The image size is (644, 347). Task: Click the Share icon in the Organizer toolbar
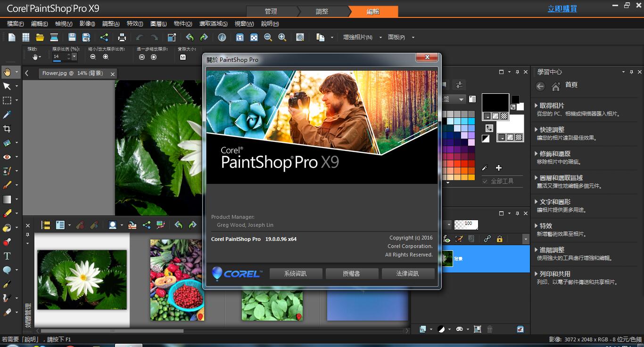[147, 225]
